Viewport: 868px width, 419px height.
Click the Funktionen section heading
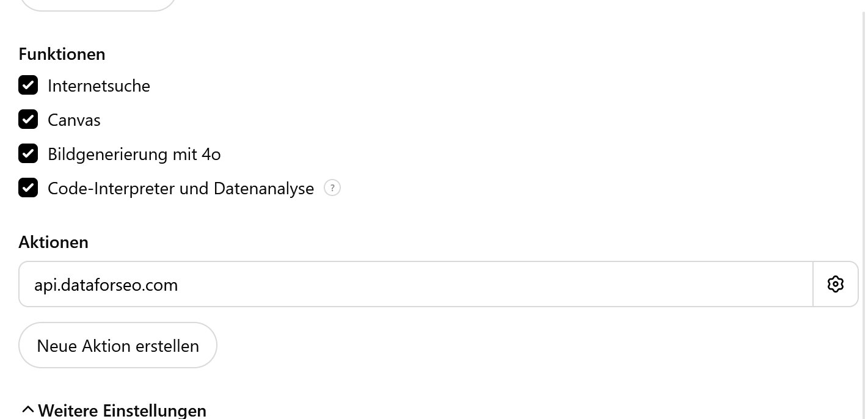[62, 54]
